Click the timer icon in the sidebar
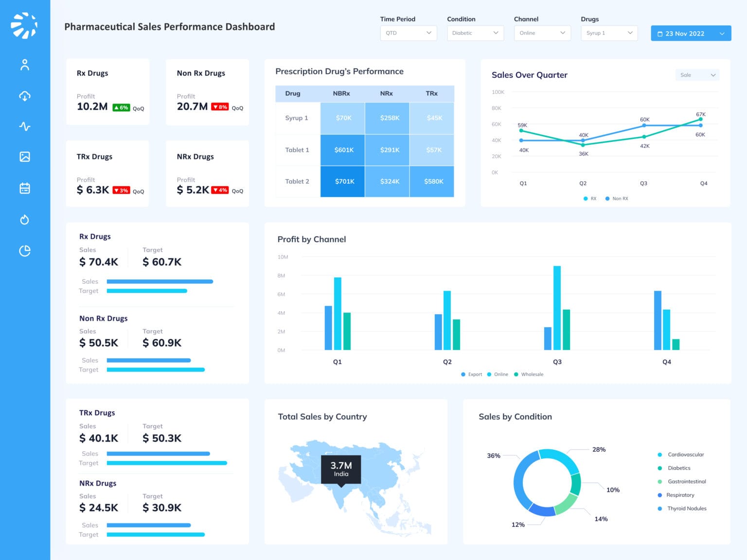The width and height of the screenshot is (747, 560). 25,220
